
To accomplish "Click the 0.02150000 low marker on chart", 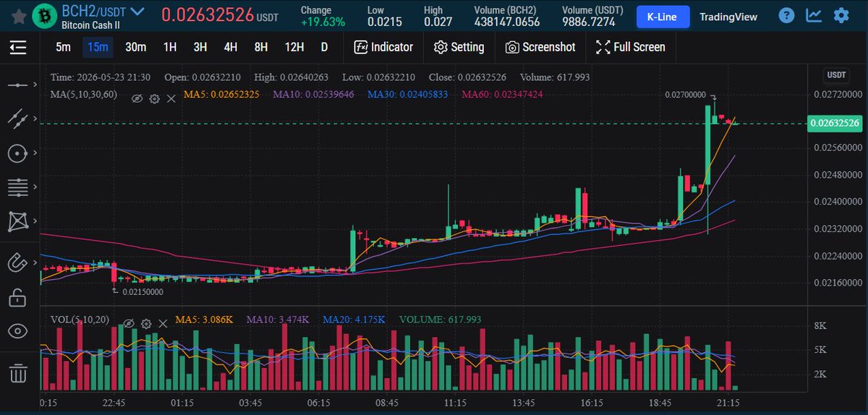I will click(142, 292).
